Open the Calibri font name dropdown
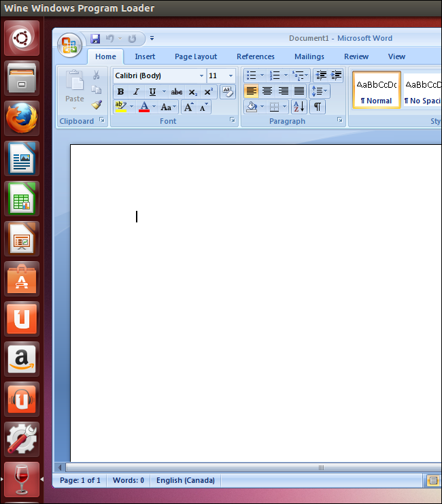This screenshot has width=442, height=504. point(201,75)
